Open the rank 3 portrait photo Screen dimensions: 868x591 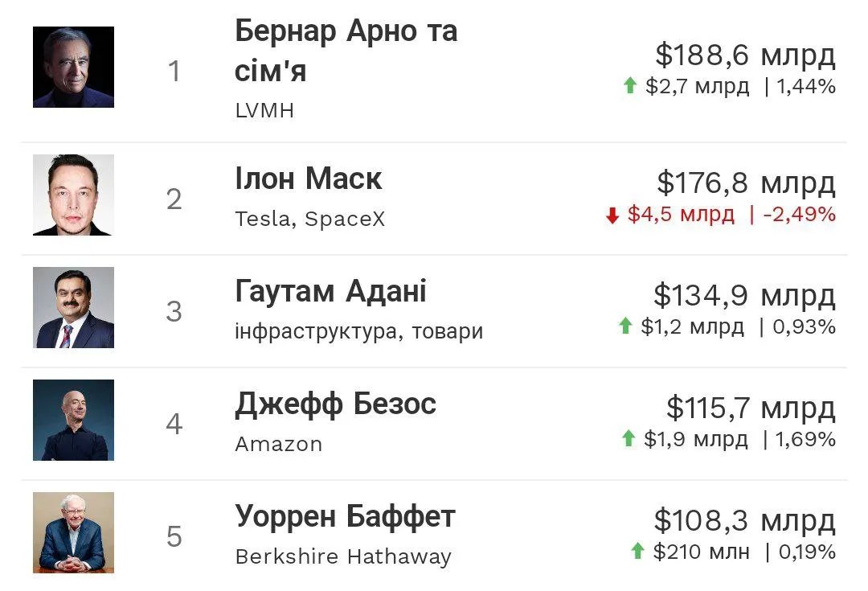(73, 308)
